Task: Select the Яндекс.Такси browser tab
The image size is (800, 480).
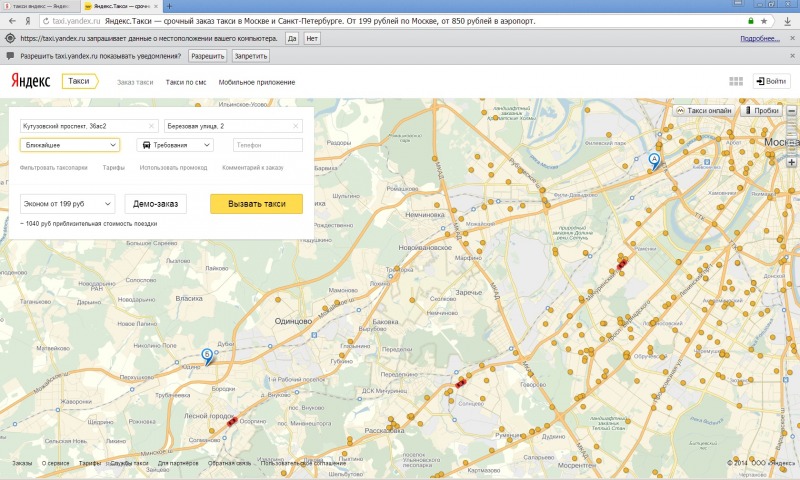Action: click(122, 6)
